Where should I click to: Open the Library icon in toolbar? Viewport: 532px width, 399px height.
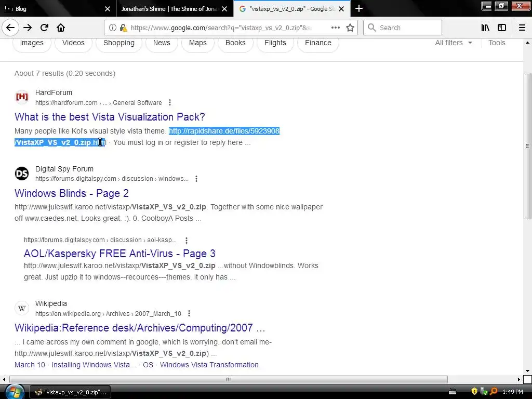point(485,28)
